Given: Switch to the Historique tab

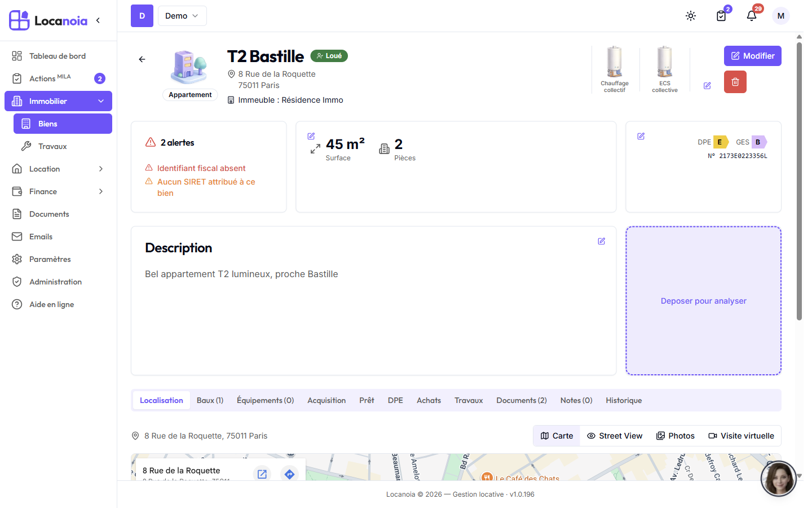Looking at the screenshot, I should [x=624, y=400].
